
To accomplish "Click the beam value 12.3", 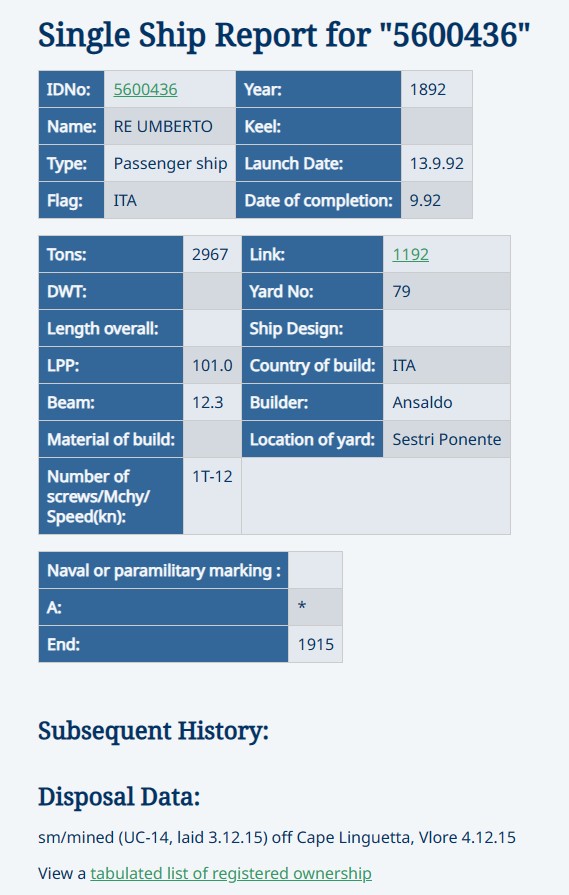I will (212, 402).
